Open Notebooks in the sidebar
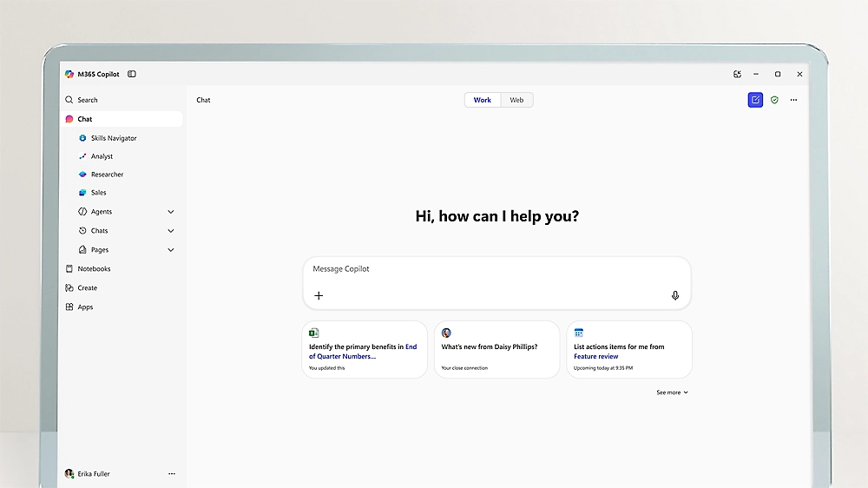The width and height of the screenshot is (868, 488). (94, 269)
